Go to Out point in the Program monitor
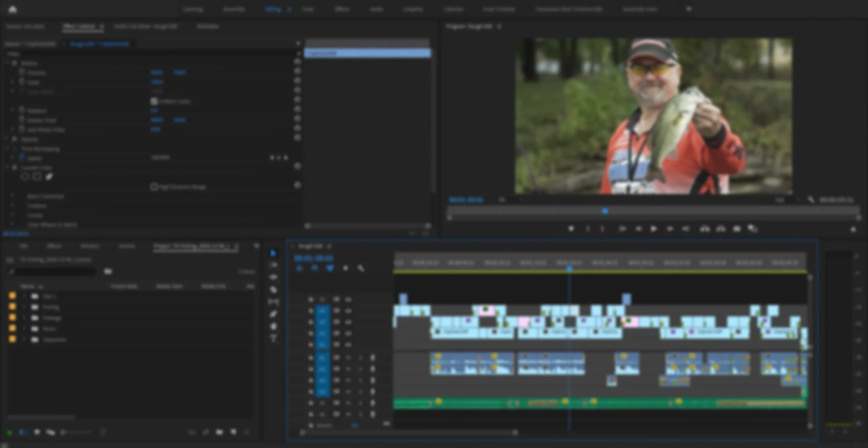This screenshot has height=448, width=868. pyautogui.click(x=686, y=229)
